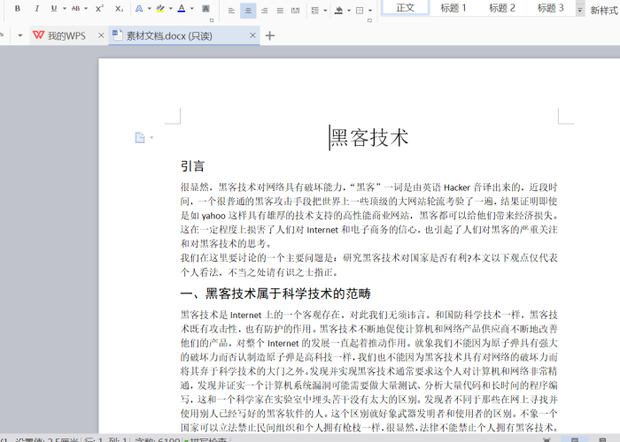The width and height of the screenshot is (620, 442).
Task: Toggle Bold formatting
Action: (17, 8)
